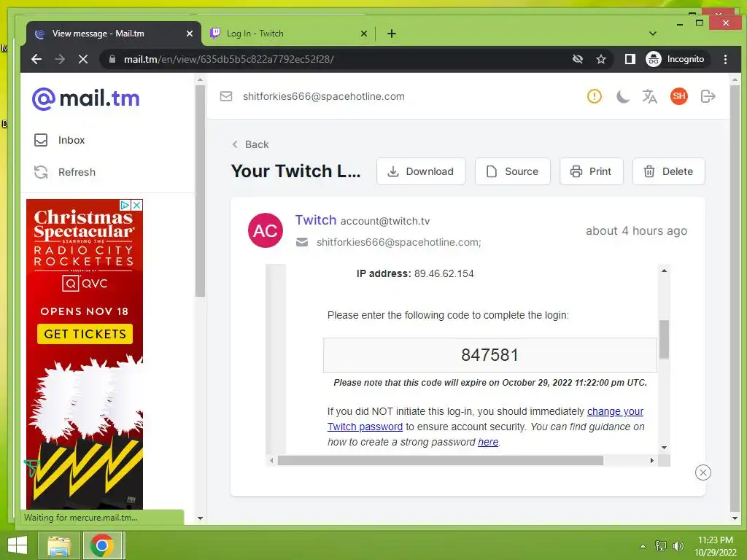The height and width of the screenshot is (560, 747).
Task: Open a new browser tab
Action: tap(392, 34)
